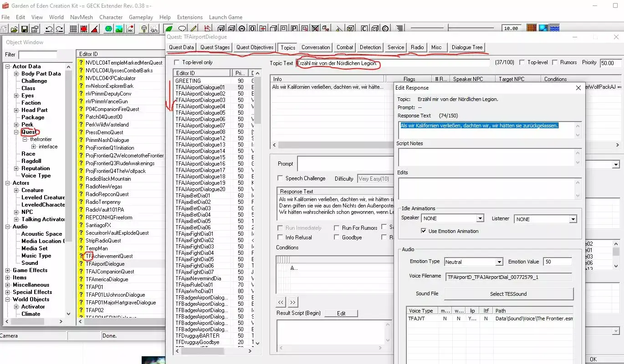Click the << previous response button
Screen dimensions: 624x364
[x=281, y=302]
